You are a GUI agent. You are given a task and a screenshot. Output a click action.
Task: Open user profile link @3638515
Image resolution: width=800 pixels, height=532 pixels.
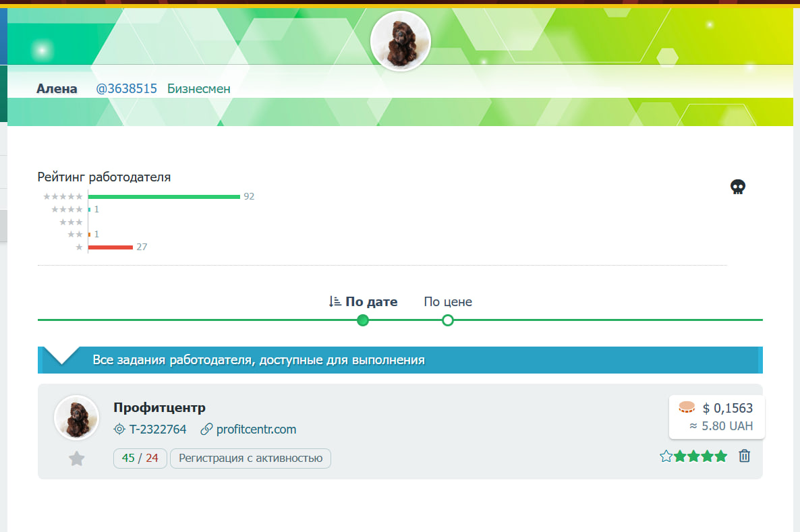127,89
